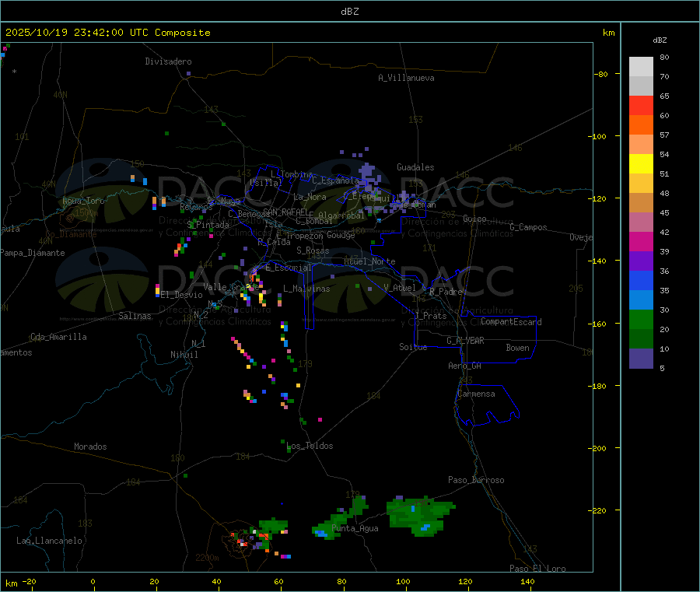The height and width of the screenshot is (592, 700).
Task: Click the CompartEscard label
Action: (x=511, y=322)
